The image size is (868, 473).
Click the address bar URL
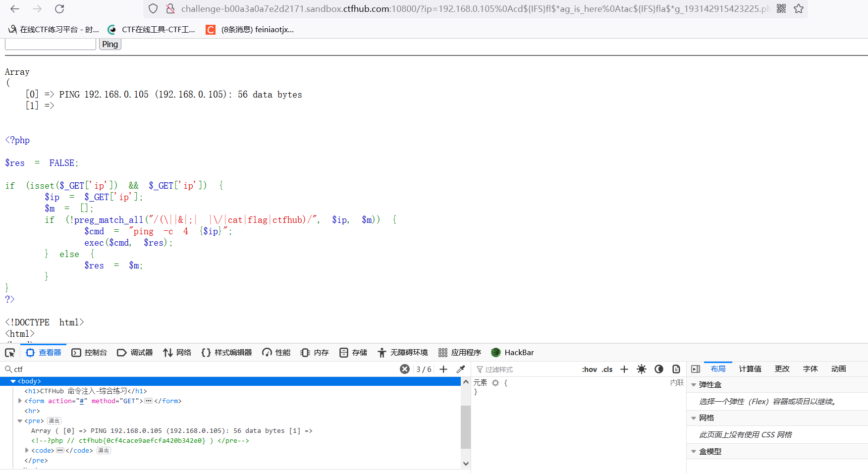tap(476, 9)
